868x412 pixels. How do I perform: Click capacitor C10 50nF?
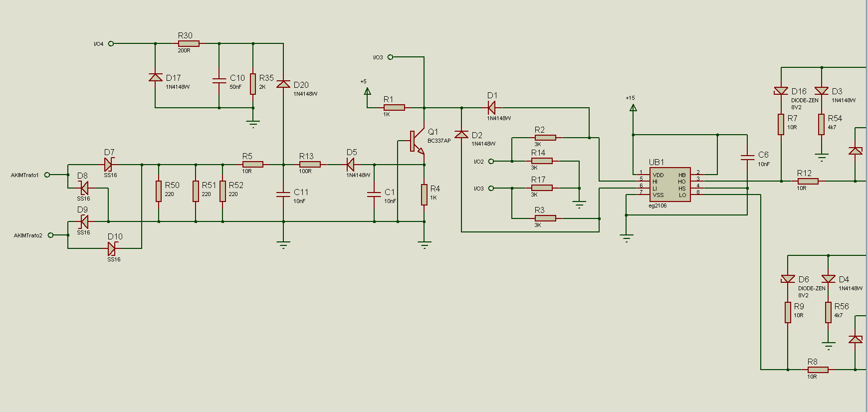coord(219,81)
